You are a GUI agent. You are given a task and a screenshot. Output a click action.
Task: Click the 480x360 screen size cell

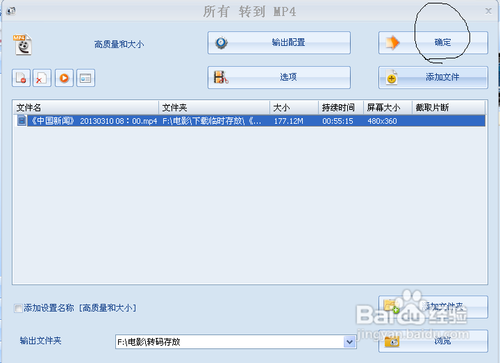click(382, 121)
